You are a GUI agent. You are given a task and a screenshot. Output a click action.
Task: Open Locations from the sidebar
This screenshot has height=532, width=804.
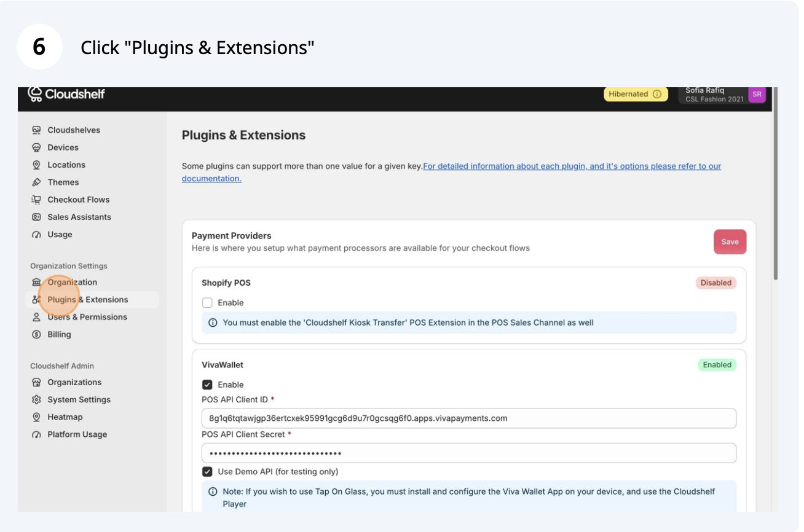[x=66, y=165]
